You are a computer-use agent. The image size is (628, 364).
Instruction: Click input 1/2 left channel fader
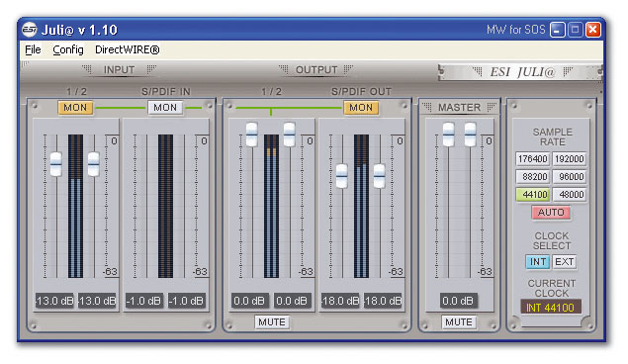pos(56,164)
